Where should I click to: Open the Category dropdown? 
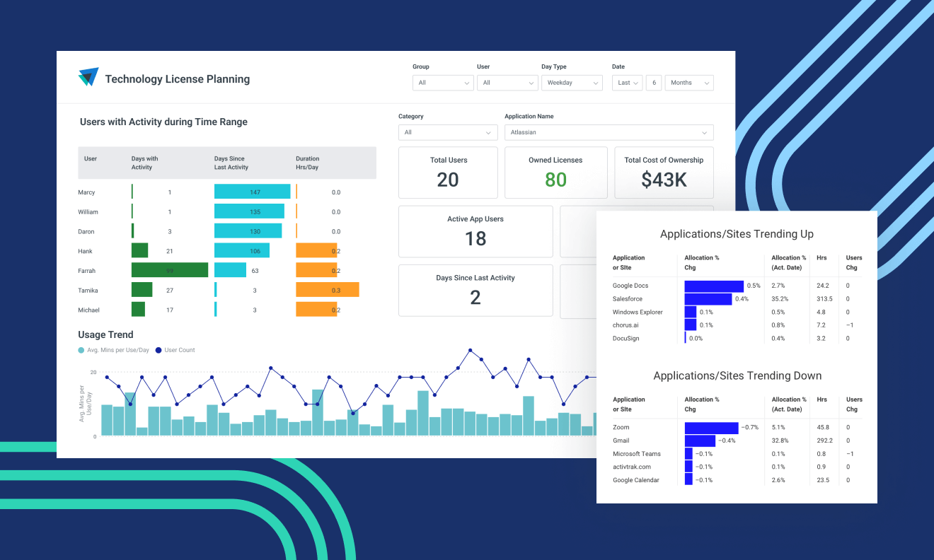tap(447, 132)
